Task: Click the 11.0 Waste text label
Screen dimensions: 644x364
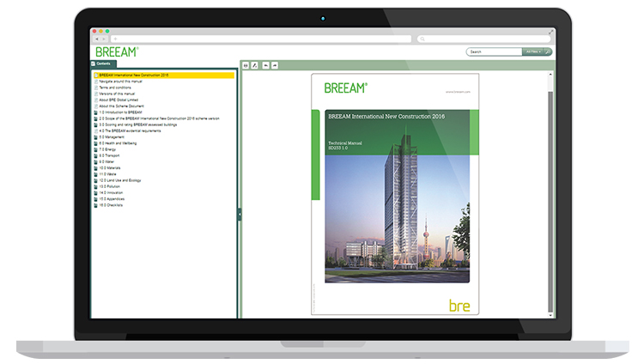Action: click(107, 173)
